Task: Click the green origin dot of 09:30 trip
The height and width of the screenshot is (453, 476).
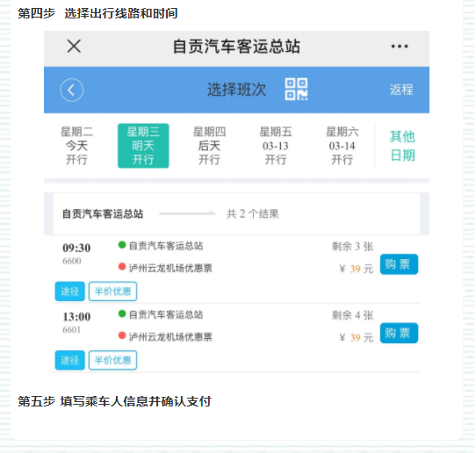Action: coord(122,245)
